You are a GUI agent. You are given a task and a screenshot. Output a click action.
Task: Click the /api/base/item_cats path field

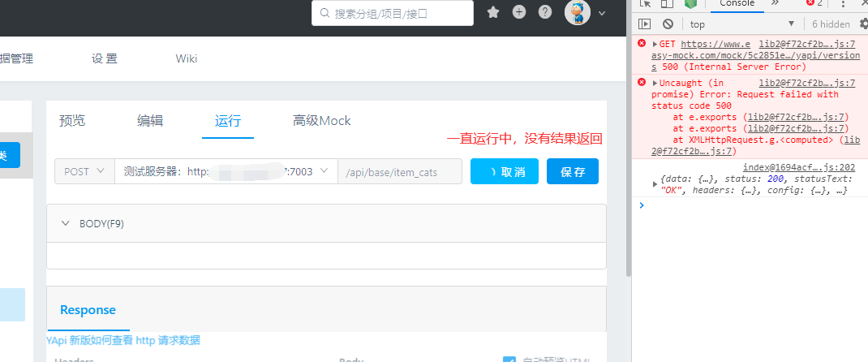point(400,171)
